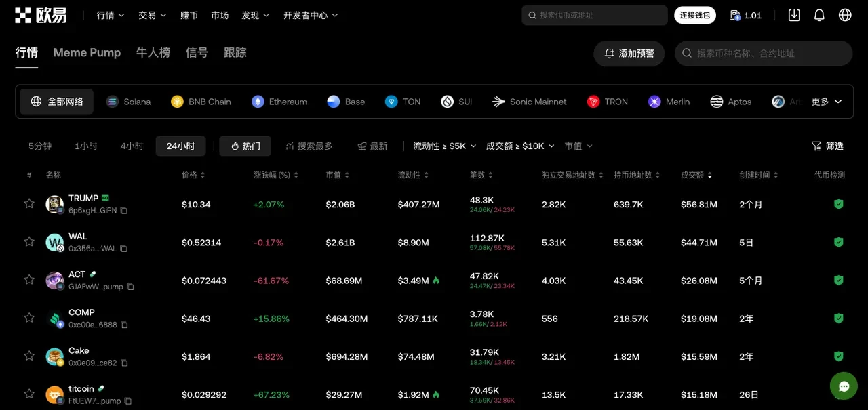Image resolution: width=868 pixels, height=410 pixels.
Task: Favorite the WAL row star
Action: click(x=29, y=241)
